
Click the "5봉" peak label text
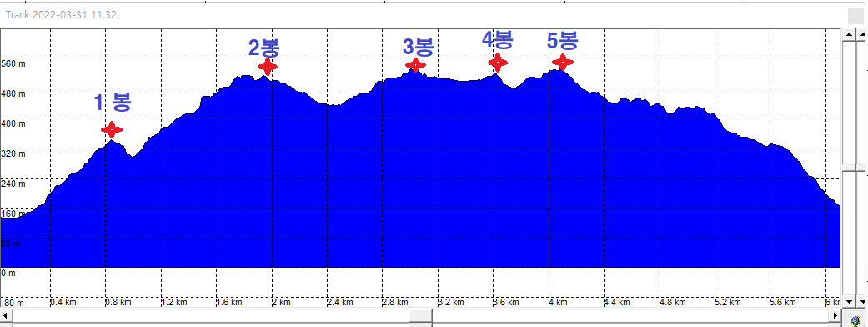563,41
